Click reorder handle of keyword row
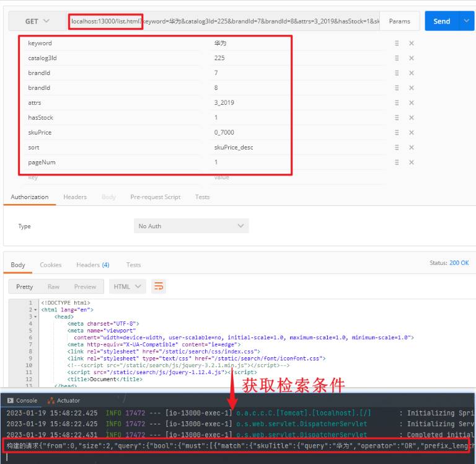The width and height of the screenshot is (476, 464). (397, 43)
